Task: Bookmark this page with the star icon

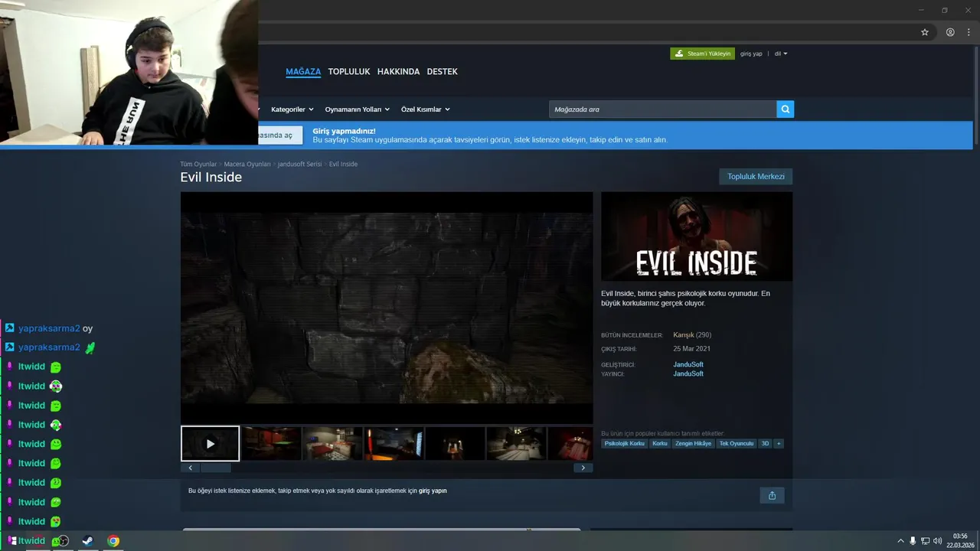Action: click(x=925, y=32)
